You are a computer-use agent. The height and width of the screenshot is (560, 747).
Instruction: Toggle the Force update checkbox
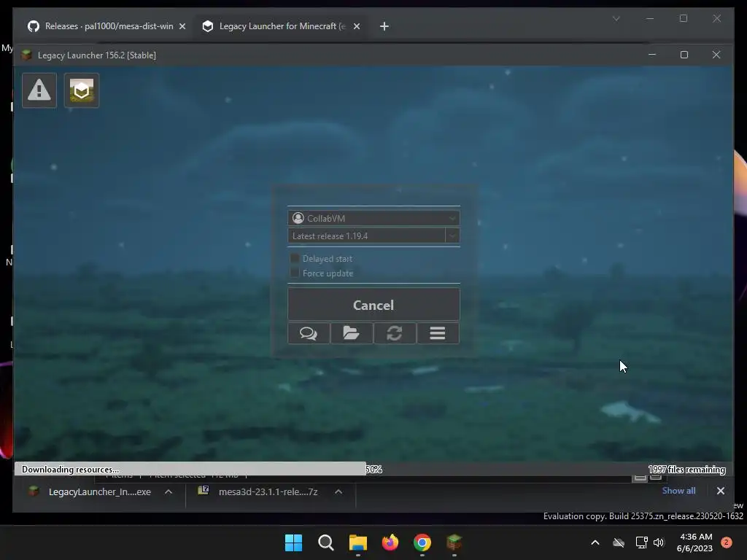coord(295,273)
